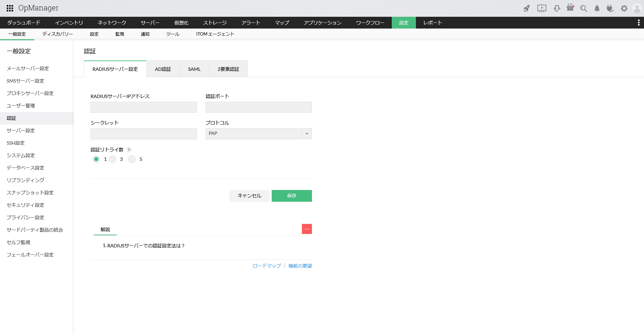Screen dimensions: 644x334
Task: Click the キャンセル button
Action: click(250, 196)
